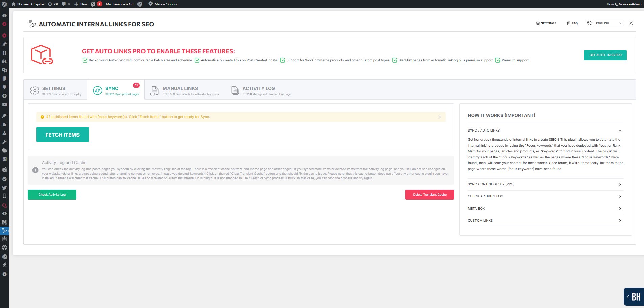The image size is (644, 308).
Task: Toggle light mode with the sun icon
Action: pos(631,23)
